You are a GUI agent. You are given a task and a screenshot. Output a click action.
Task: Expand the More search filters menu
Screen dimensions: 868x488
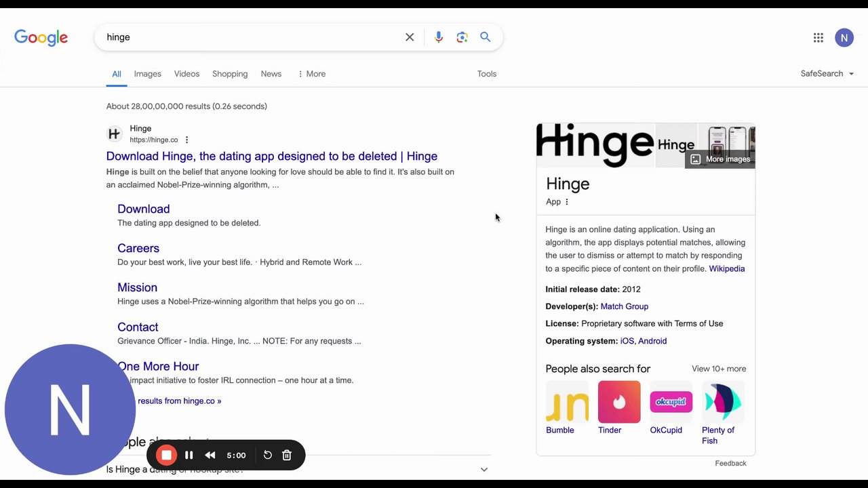pyautogui.click(x=311, y=74)
